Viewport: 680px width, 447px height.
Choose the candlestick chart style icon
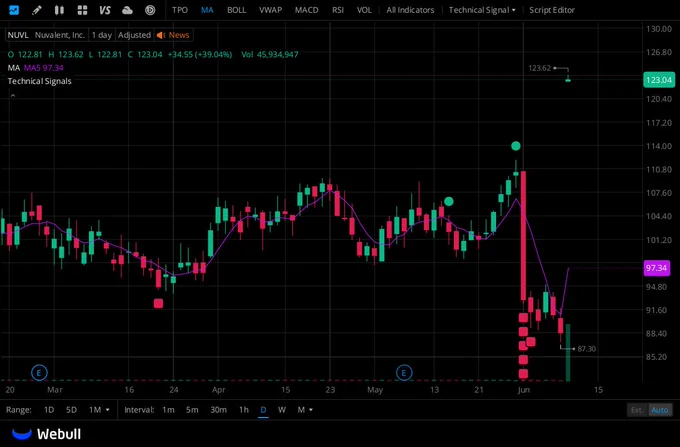pyautogui.click(x=59, y=10)
